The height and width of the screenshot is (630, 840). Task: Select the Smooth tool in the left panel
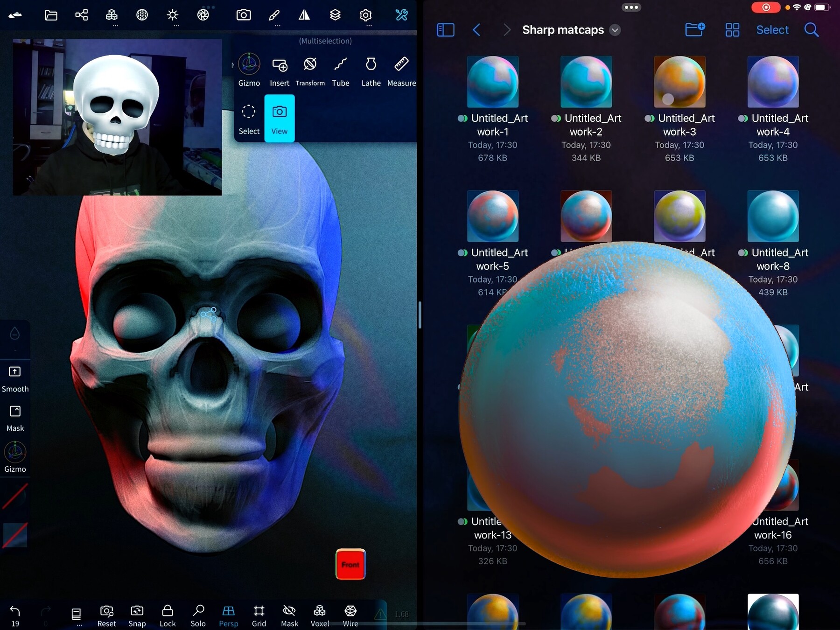15,377
